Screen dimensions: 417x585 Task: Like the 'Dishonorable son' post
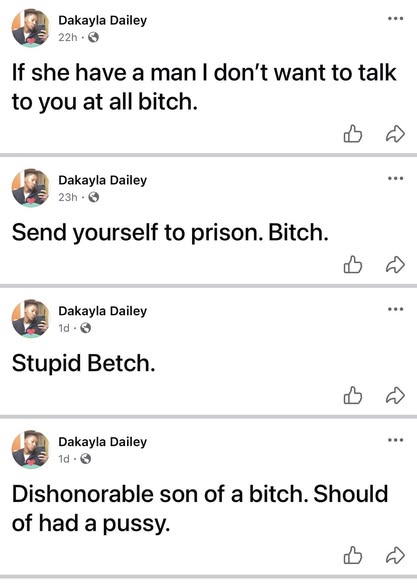(x=353, y=555)
